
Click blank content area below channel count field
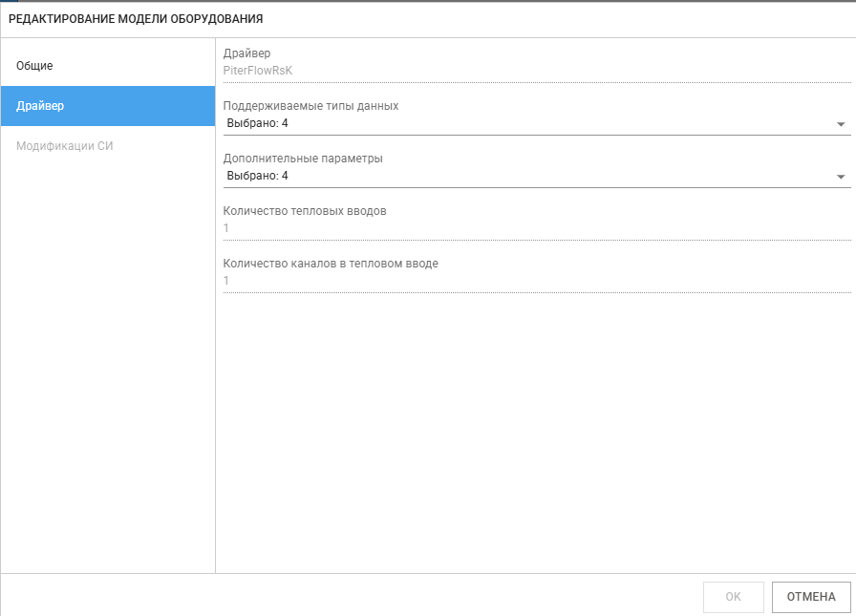click(x=535, y=430)
